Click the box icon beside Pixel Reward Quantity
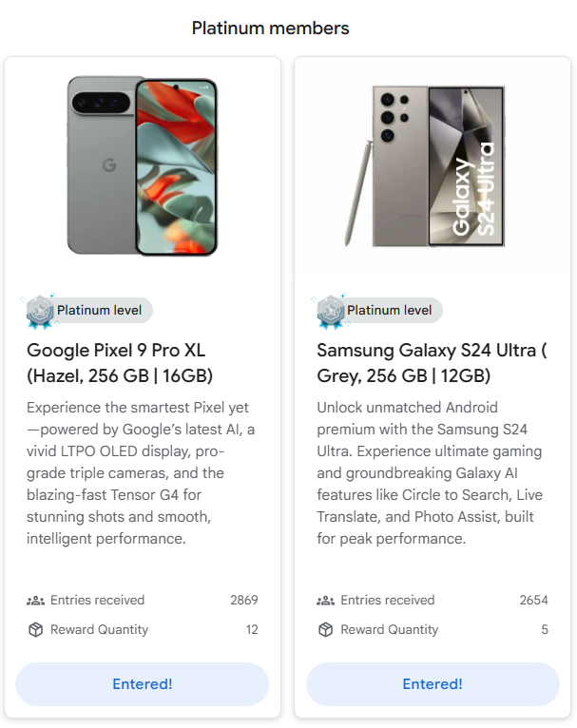The width and height of the screenshot is (577, 728). coord(36,630)
